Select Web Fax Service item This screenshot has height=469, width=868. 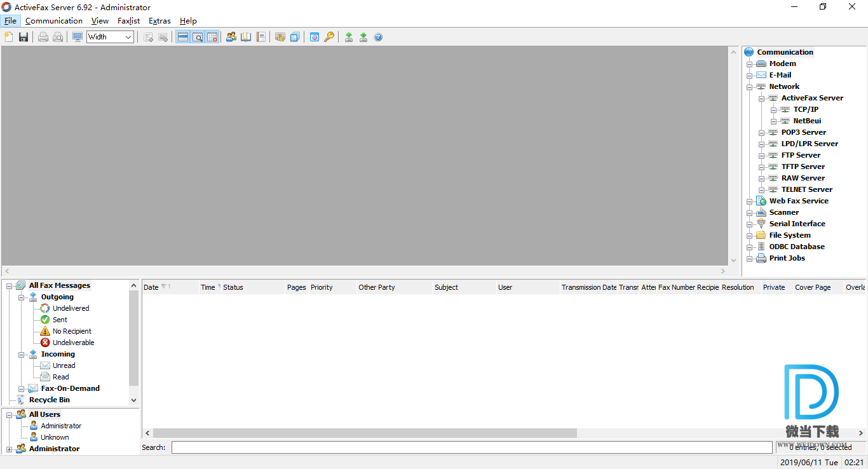click(799, 201)
